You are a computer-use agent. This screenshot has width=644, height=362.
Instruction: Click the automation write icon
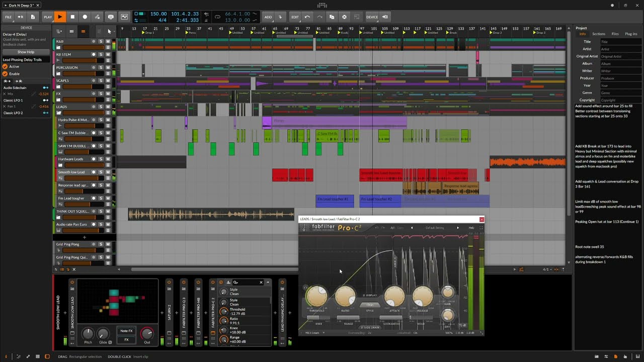pos(98,17)
